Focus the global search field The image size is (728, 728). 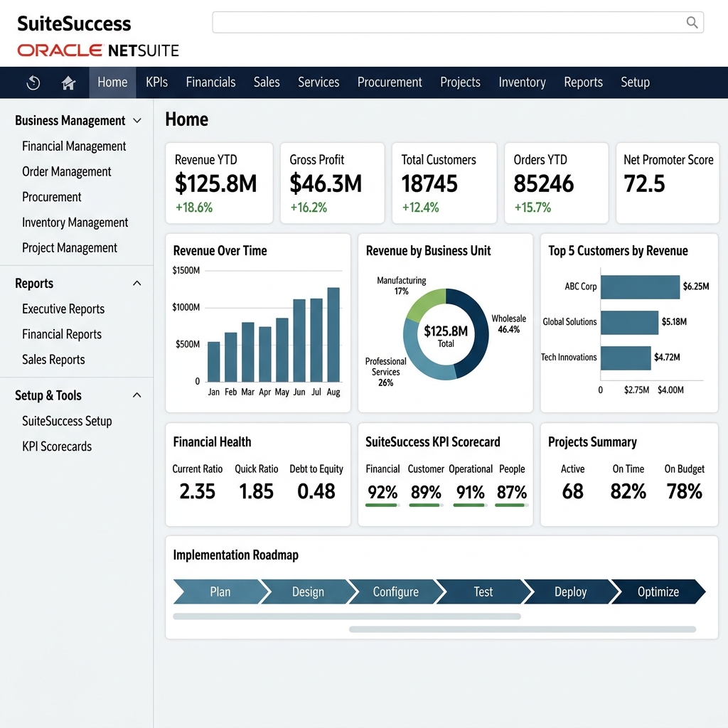(458, 22)
